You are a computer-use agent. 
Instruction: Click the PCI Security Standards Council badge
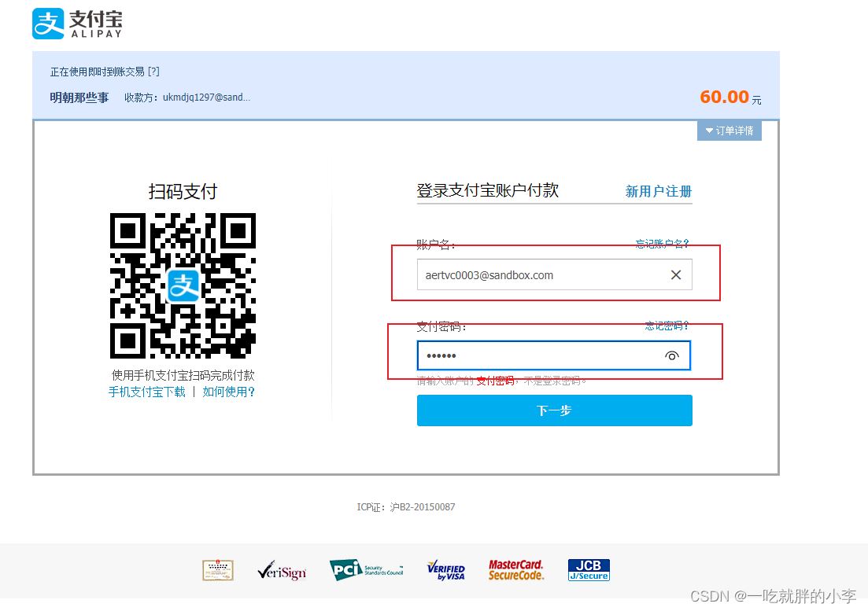(366, 570)
